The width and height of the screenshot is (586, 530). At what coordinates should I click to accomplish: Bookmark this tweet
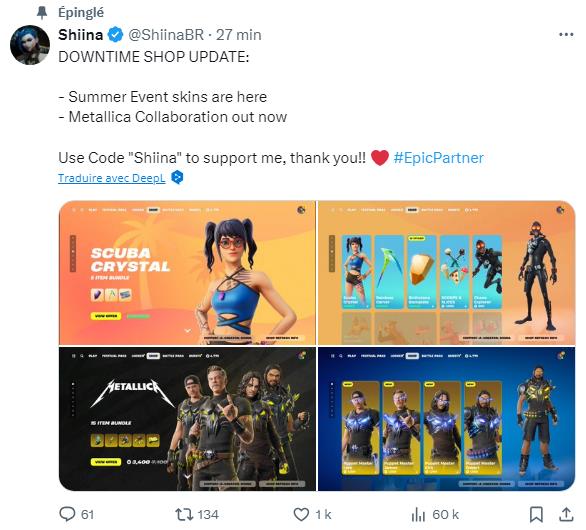click(x=536, y=514)
